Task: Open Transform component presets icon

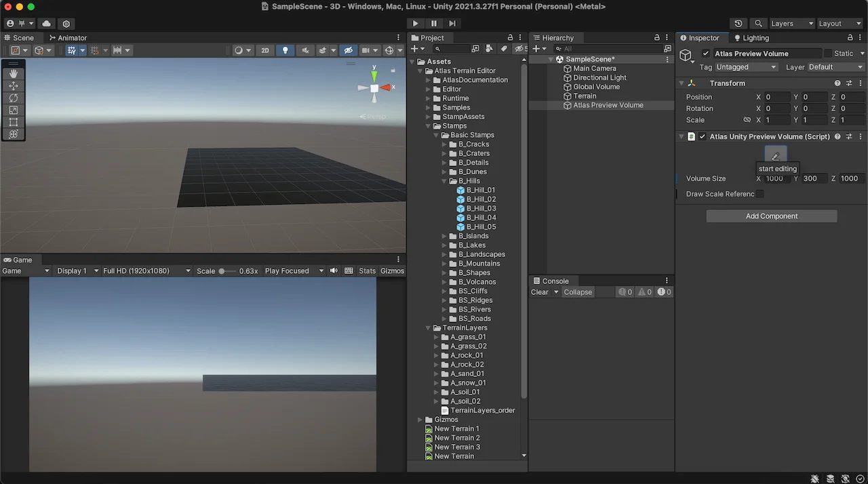Action: (x=849, y=83)
